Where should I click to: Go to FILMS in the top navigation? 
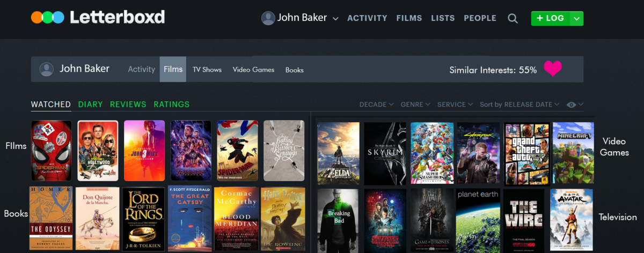409,18
